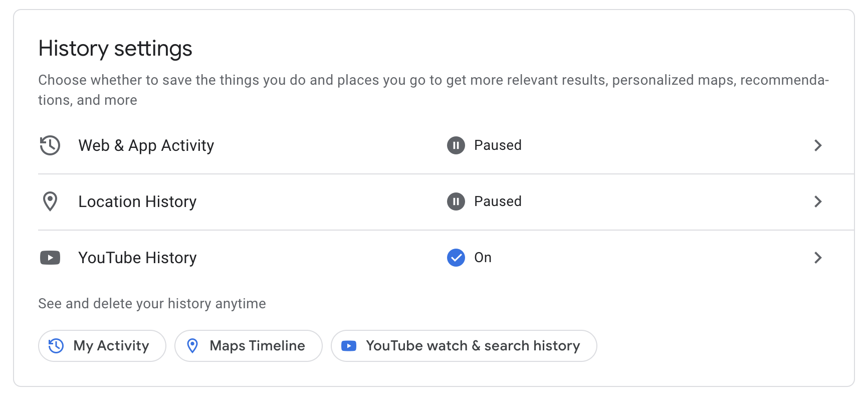868x405 pixels.
Task: Expand YouTube History with chevron arrow
Action: (818, 258)
